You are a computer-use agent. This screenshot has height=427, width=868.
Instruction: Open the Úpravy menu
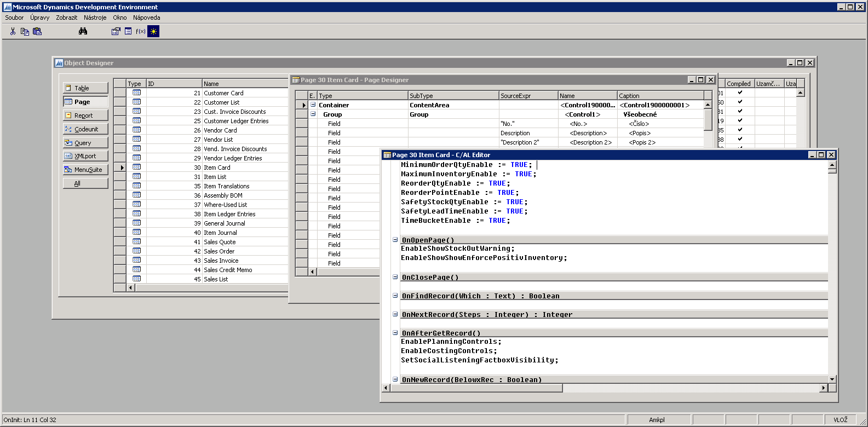click(x=39, y=18)
